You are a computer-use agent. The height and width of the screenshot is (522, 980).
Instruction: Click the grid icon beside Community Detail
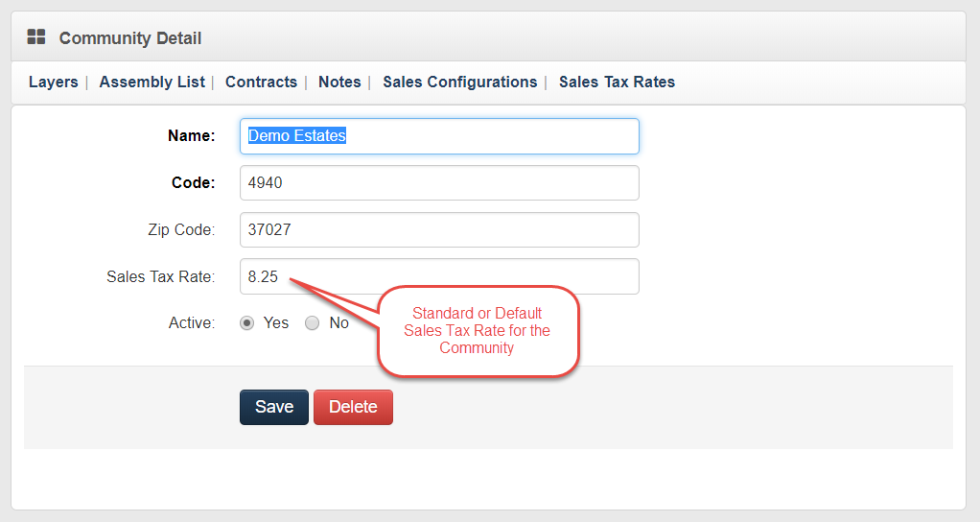coord(36,37)
